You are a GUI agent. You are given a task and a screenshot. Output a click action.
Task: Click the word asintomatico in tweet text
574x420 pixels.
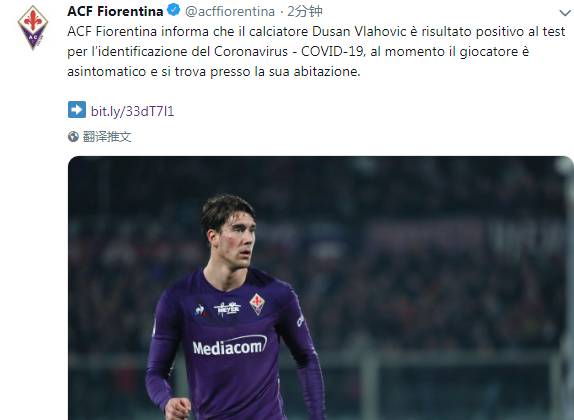coord(107,71)
